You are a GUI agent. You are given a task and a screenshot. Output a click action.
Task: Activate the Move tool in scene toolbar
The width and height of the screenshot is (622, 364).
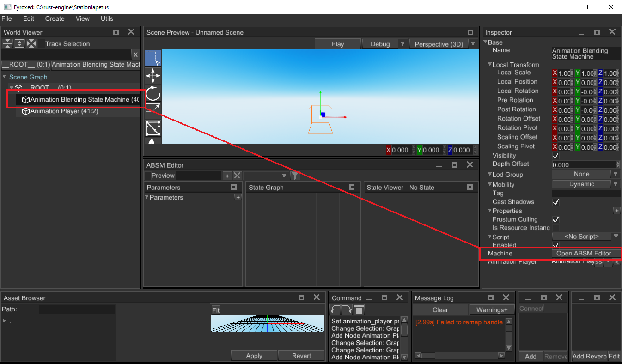[x=153, y=76]
